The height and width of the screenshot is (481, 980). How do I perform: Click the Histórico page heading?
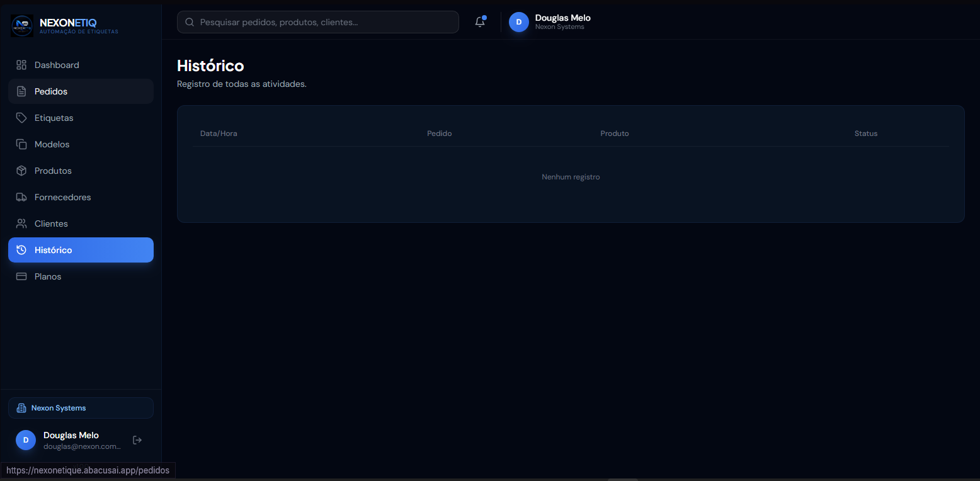[x=210, y=65]
